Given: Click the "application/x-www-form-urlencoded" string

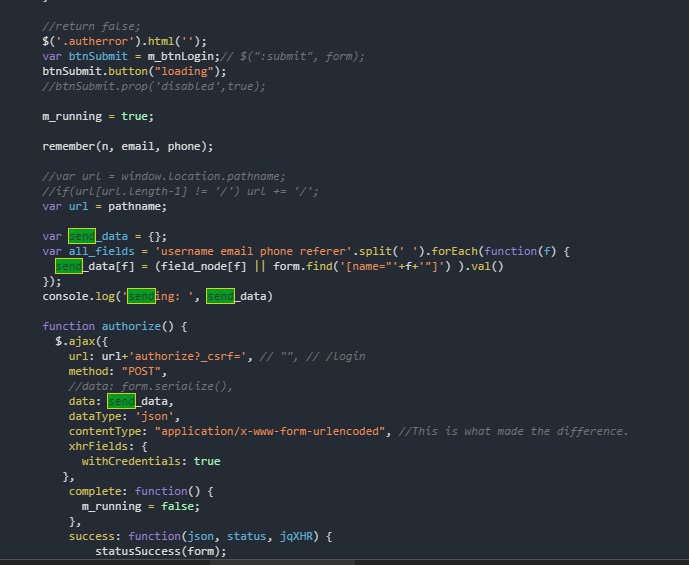Looking at the screenshot, I should [270, 431].
